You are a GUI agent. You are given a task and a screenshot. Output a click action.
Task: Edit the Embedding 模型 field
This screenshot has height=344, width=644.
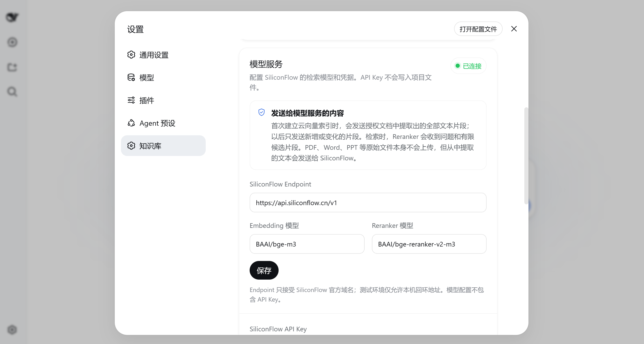307,244
